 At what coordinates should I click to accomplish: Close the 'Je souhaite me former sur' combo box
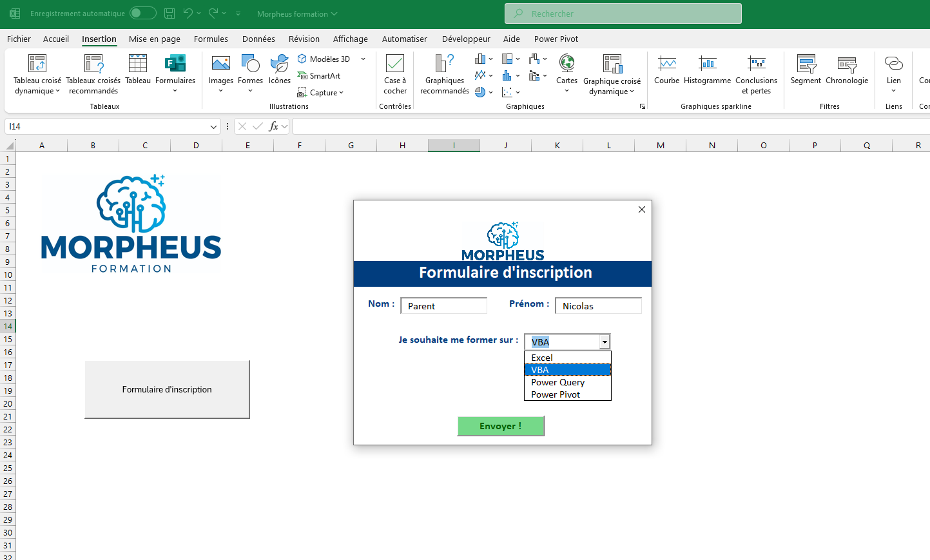click(604, 342)
